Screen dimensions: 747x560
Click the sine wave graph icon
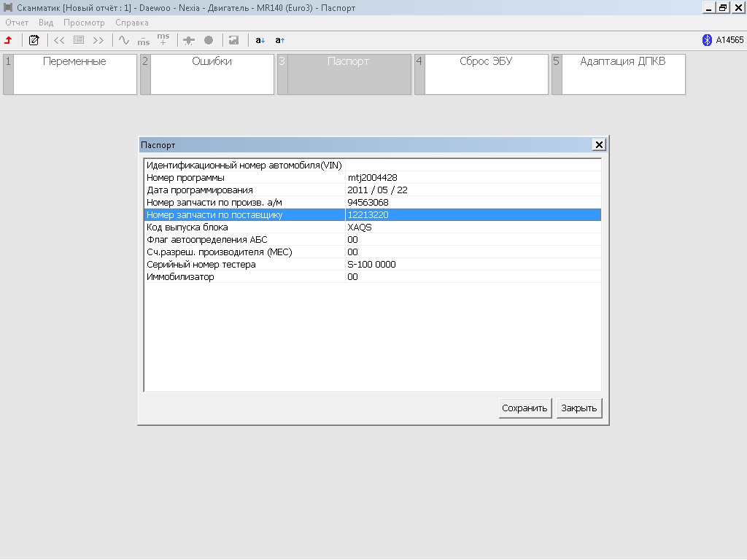click(124, 40)
